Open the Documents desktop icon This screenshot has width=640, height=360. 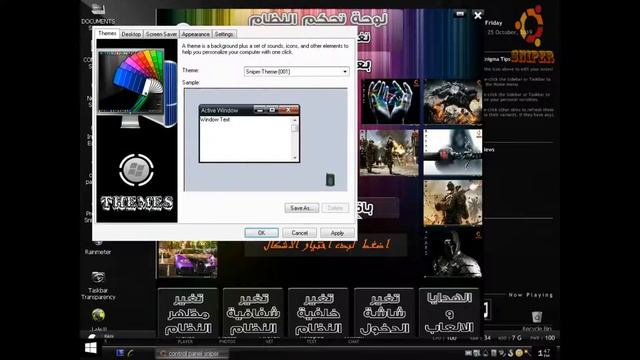(98, 13)
